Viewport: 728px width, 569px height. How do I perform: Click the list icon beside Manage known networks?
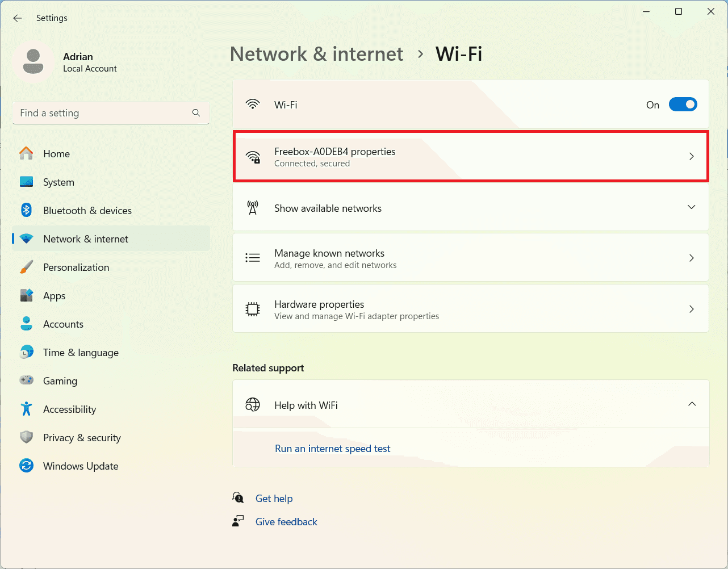coord(253,258)
